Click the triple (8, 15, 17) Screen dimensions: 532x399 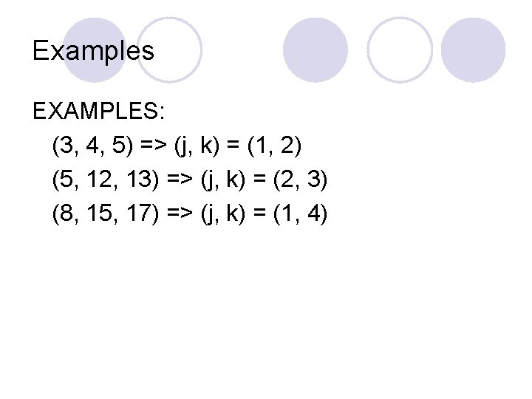(106, 213)
